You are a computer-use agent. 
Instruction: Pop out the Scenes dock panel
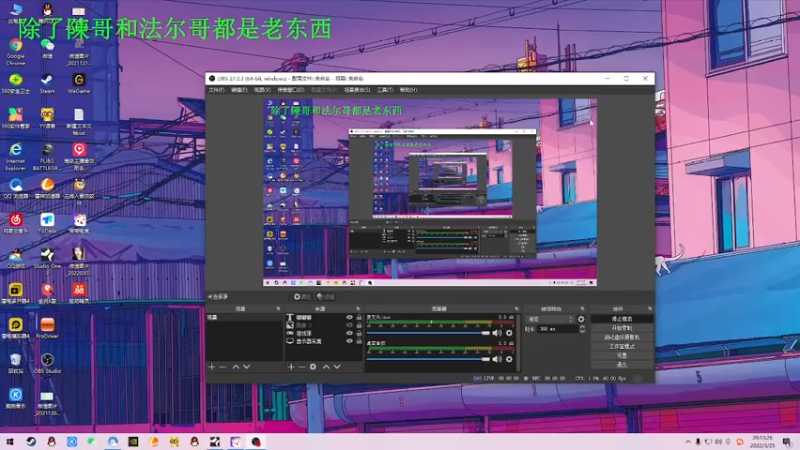[278, 309]
